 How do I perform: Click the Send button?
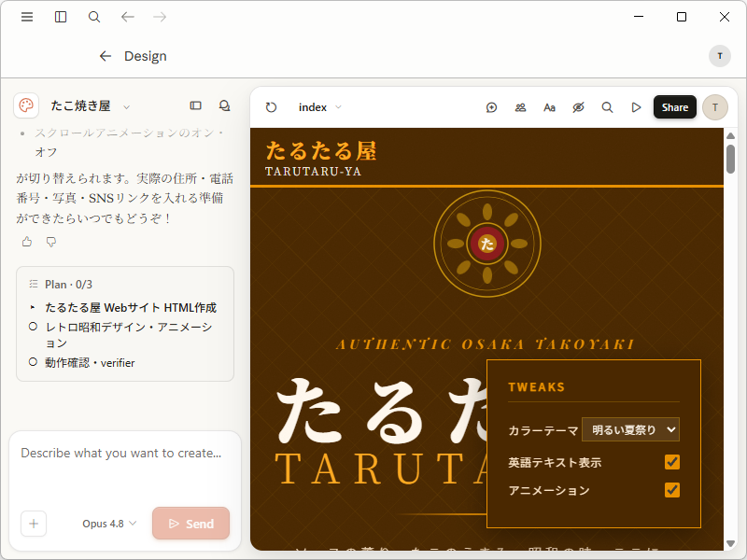(x=191, y=524)
